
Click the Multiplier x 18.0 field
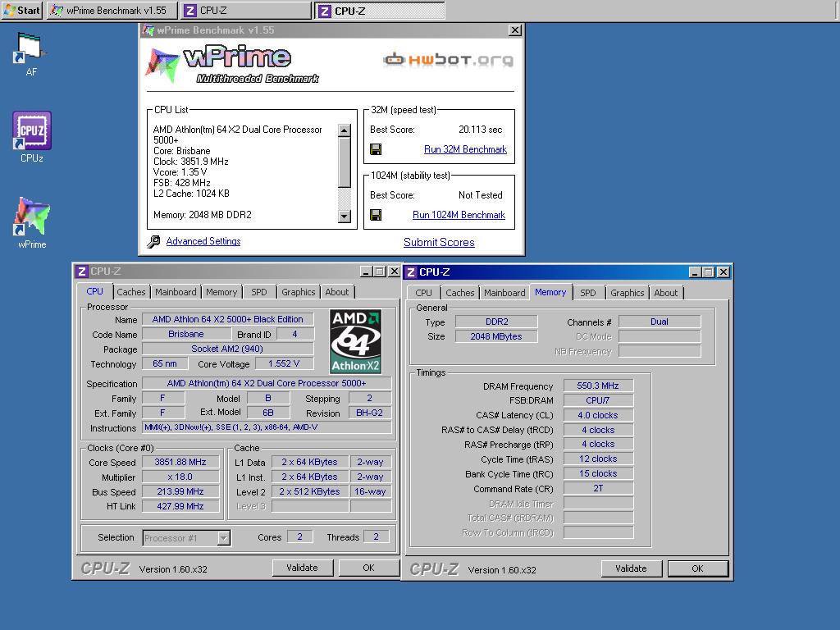180,477
